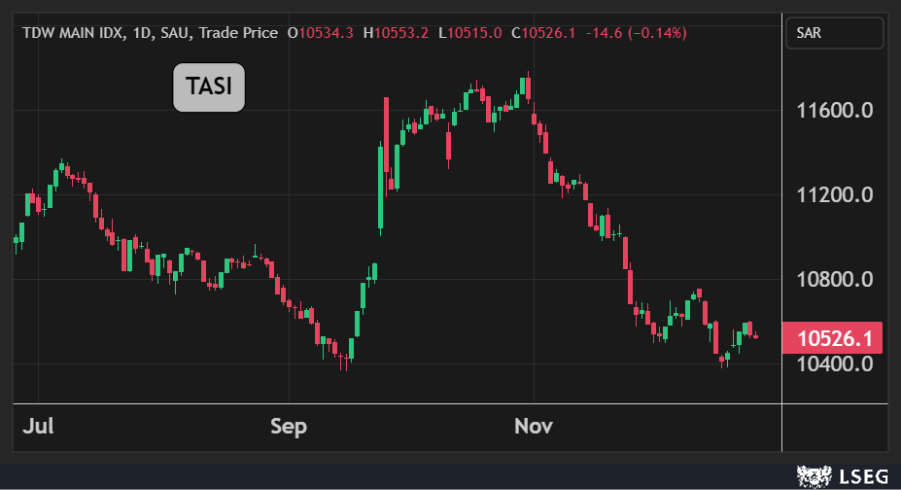The image size is (901, 490).
Task: Click the Nov label on time axis
Action: [x=533, y=427]
